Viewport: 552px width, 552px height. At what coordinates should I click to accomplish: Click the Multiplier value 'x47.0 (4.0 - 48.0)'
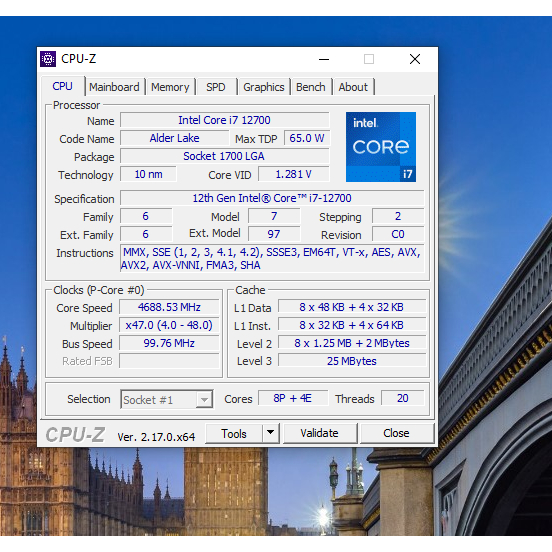[169, 325]
